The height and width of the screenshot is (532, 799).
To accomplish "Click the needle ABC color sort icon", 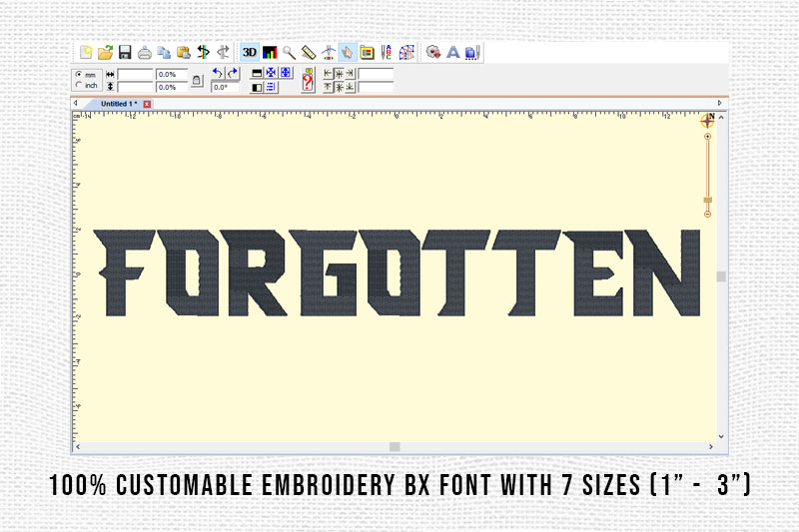I will click(387, 53).
